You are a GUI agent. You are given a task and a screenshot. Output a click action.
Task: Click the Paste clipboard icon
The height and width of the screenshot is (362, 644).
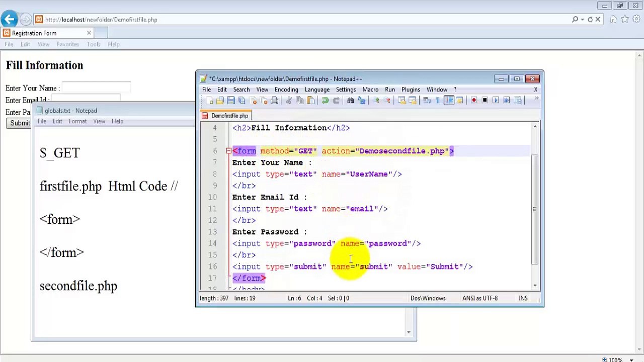point(311,101)
